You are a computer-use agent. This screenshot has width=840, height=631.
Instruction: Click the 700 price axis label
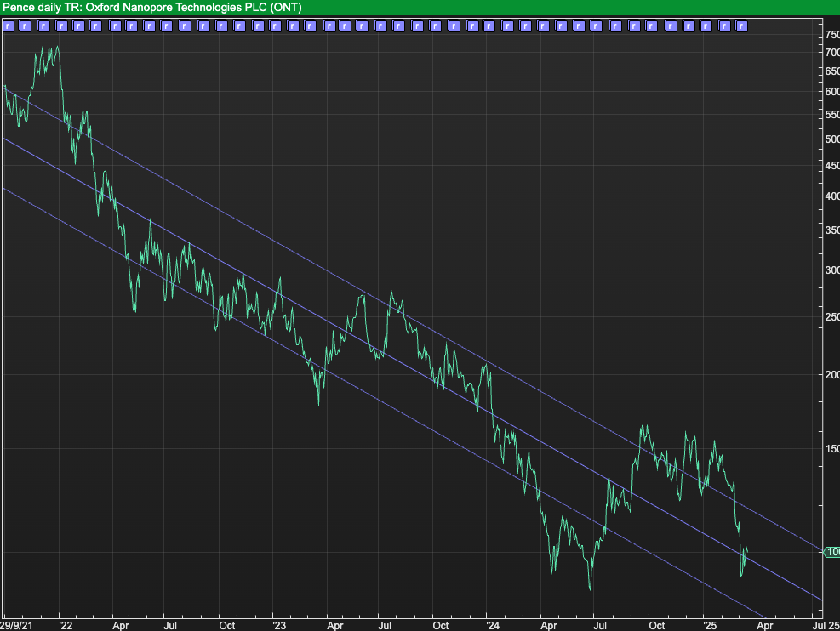click(x=832, y=53)
